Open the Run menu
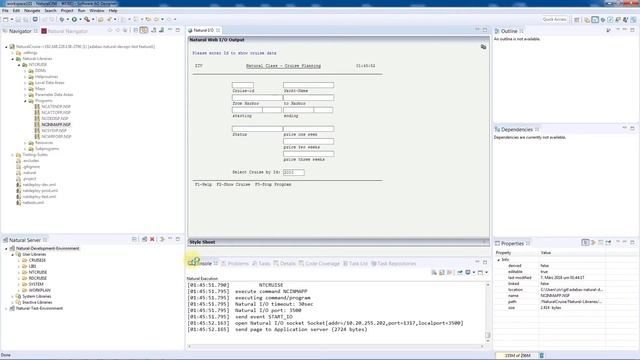The image size is (640, 360). point(82,11)
